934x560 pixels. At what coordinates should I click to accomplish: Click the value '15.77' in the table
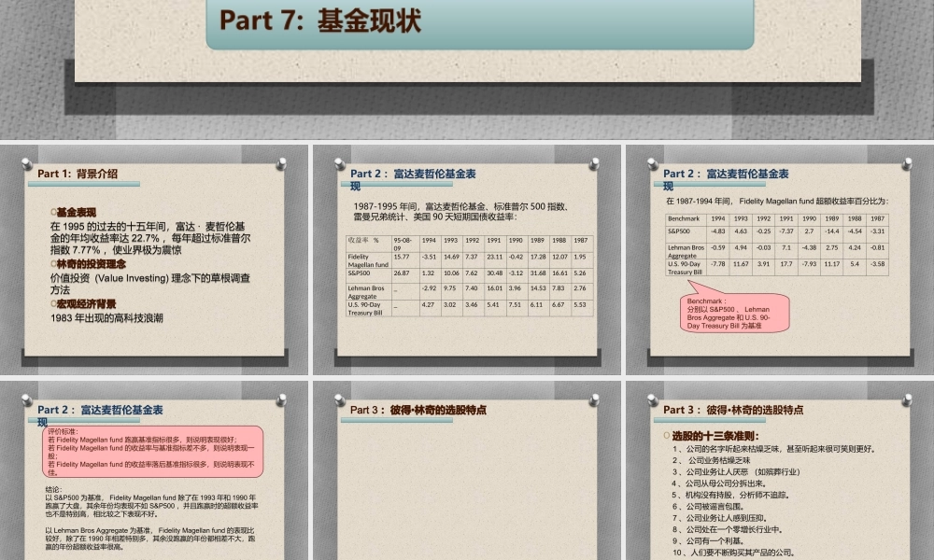[402, 257]
